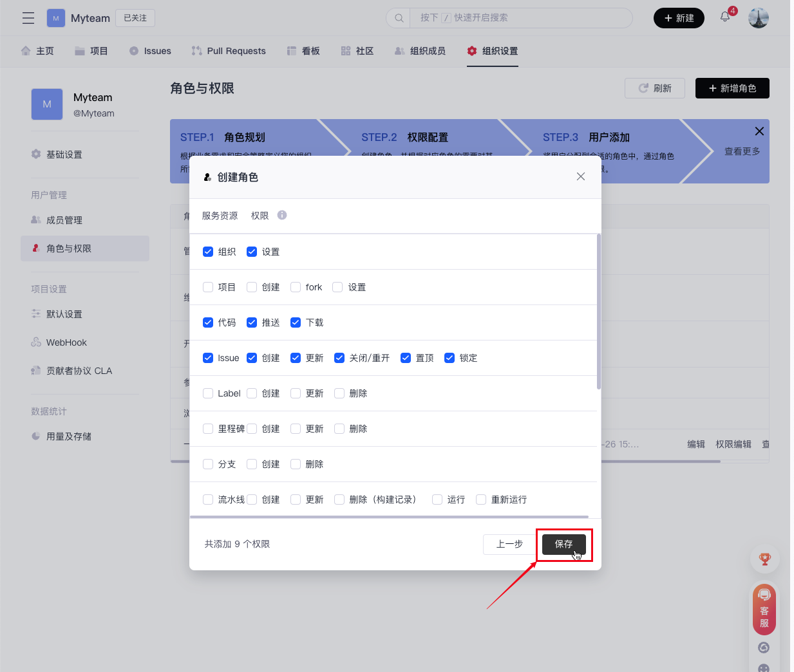Click the dialog's horizontal scrollbar
The image size is (794, 672).
(389, 516)
